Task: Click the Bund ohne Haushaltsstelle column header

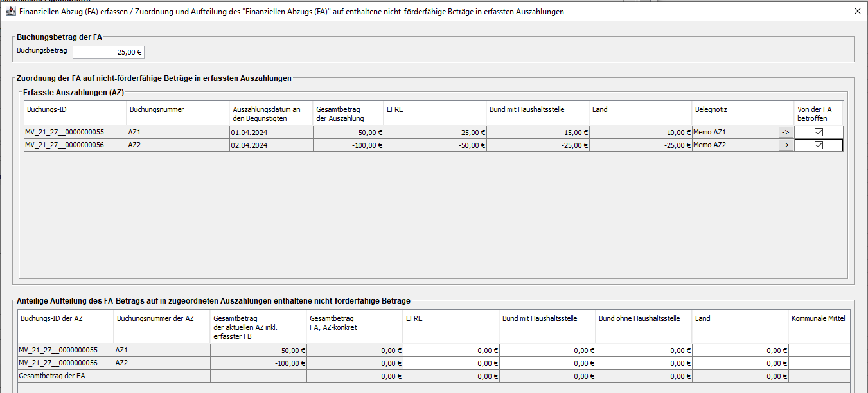Action: (644, 327)
